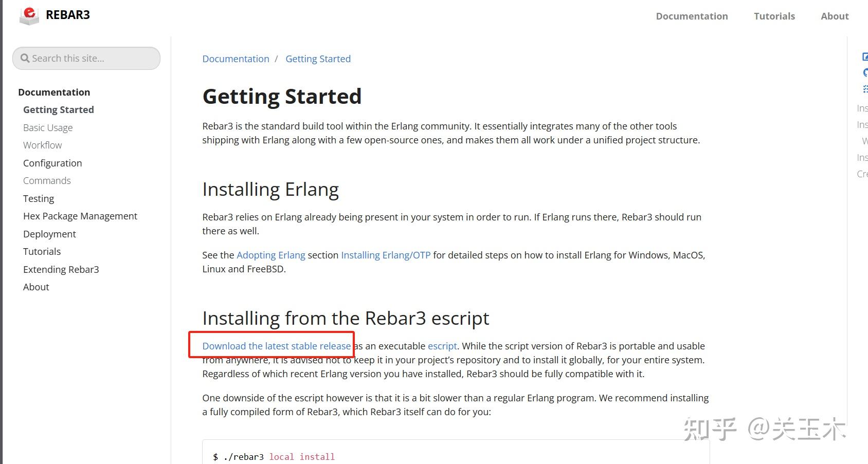This screenshot has width=868, height=464.
Task: Click the Download the latest stable release link
Action: (276, 346)
